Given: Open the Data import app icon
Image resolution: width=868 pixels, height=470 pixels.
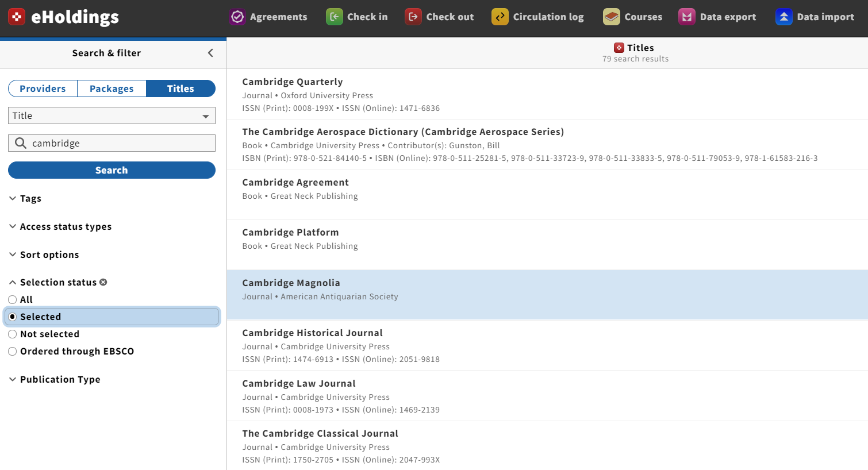Looking at the screenshot, I should tap(784, 17).
